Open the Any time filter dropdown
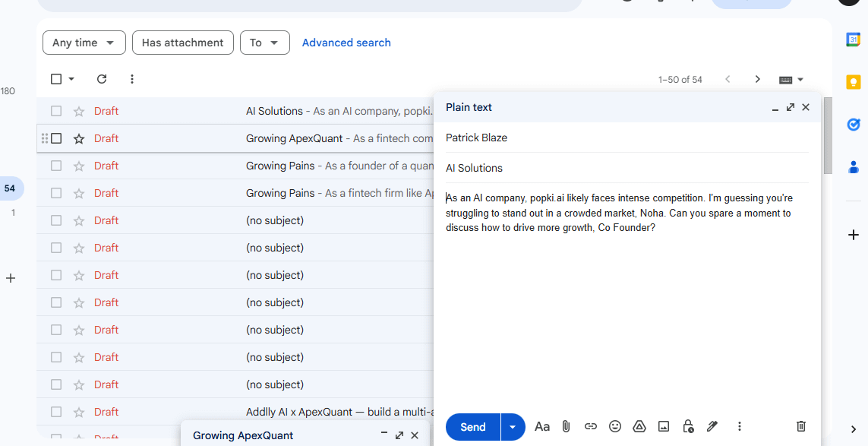Viewport: 868px width, 446px height. pyautogui.click(x=84, y=43)
